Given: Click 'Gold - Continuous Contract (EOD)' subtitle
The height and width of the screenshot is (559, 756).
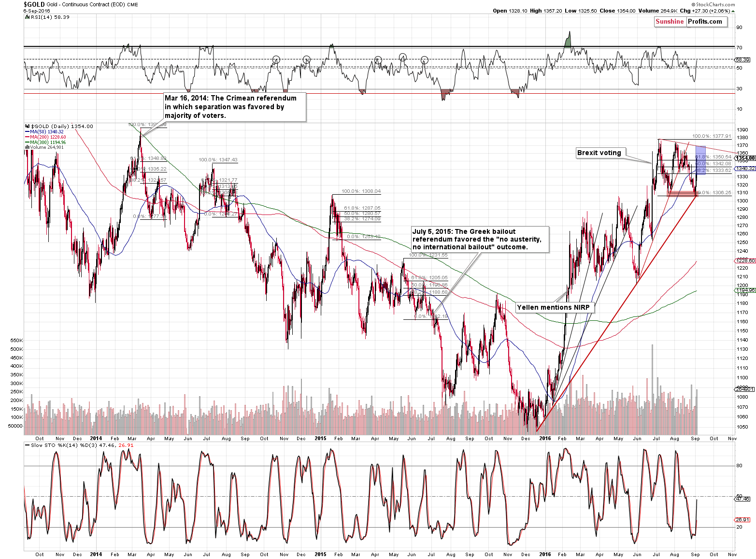Looking at the screenshot, I should (86, 4).
